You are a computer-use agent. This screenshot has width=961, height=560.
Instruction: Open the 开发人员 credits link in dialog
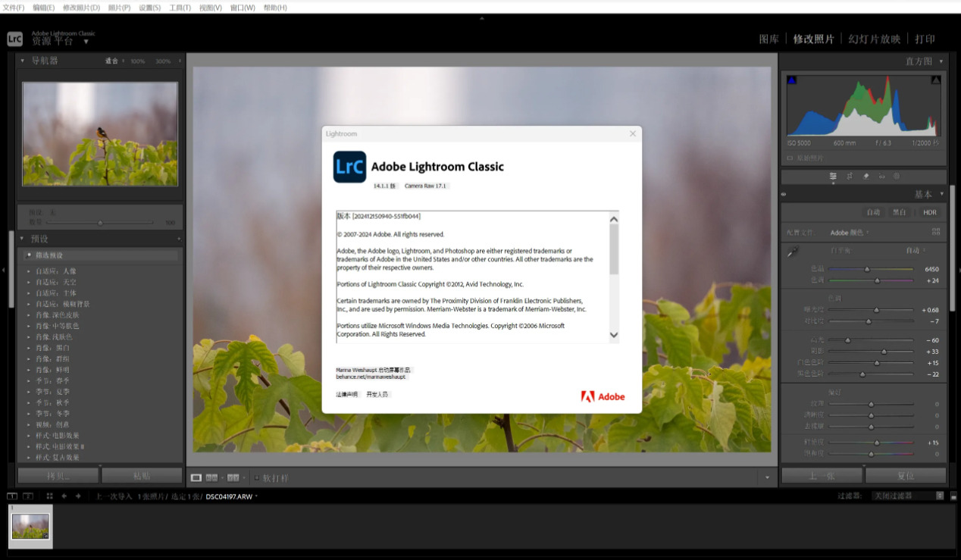coord(377,395)
